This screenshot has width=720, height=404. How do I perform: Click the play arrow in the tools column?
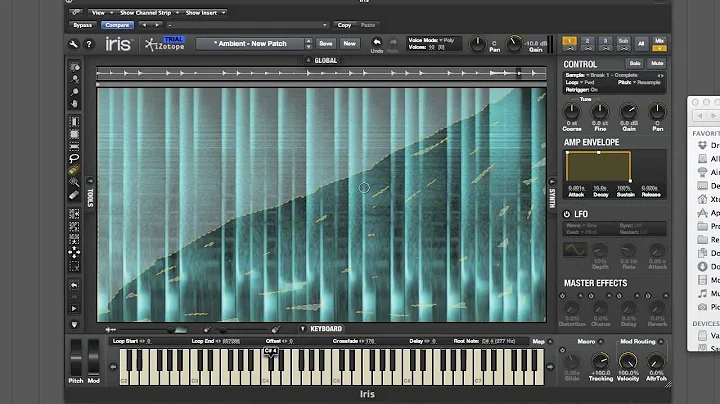click(74, 309)
